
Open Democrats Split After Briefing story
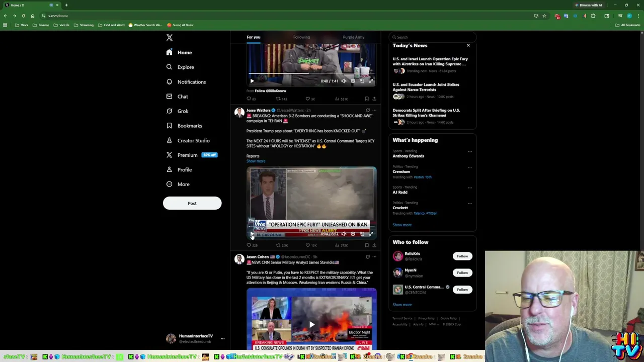pos(432,116)
